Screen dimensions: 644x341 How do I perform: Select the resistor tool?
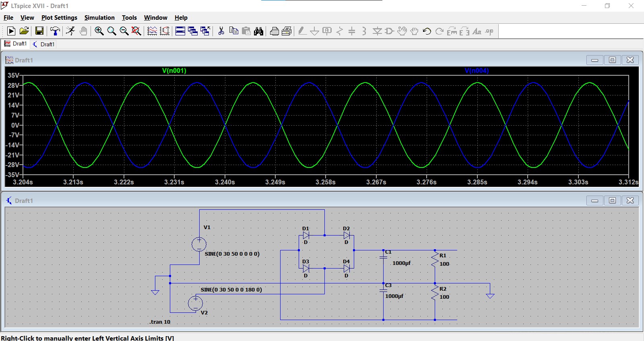(x=340, y=31)
